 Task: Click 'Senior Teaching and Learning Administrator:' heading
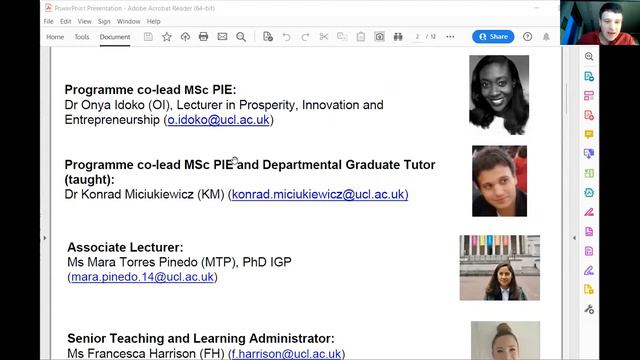201,338
